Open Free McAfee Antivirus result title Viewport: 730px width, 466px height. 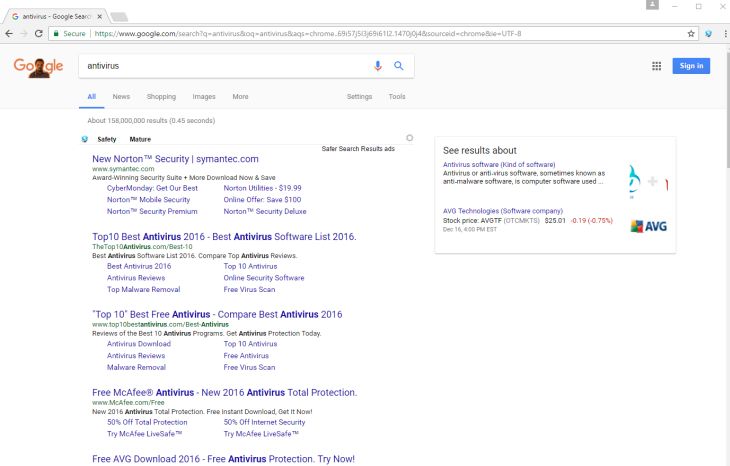224,392
